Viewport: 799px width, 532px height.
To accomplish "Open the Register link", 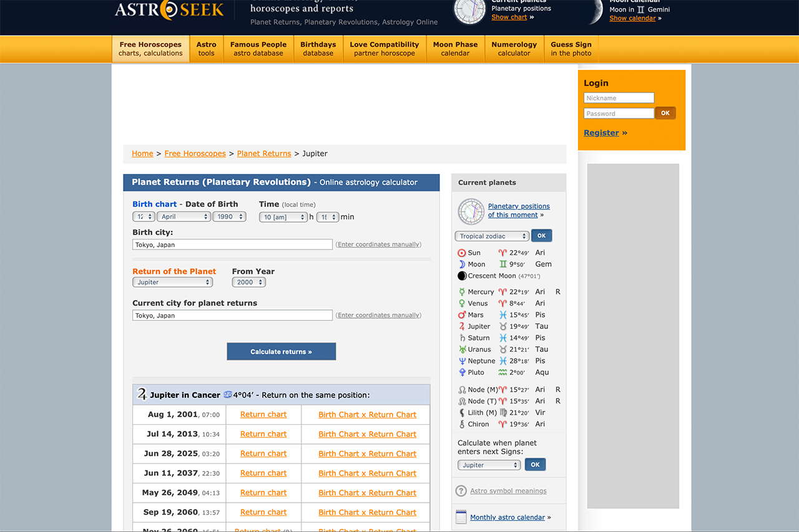I will pos(601,133).
